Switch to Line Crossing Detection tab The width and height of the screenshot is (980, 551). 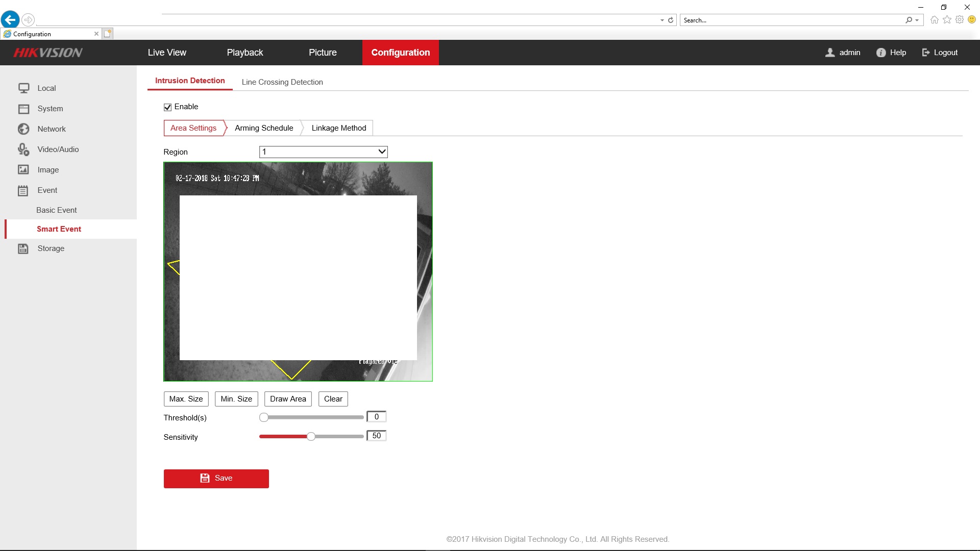coord(282,82)
